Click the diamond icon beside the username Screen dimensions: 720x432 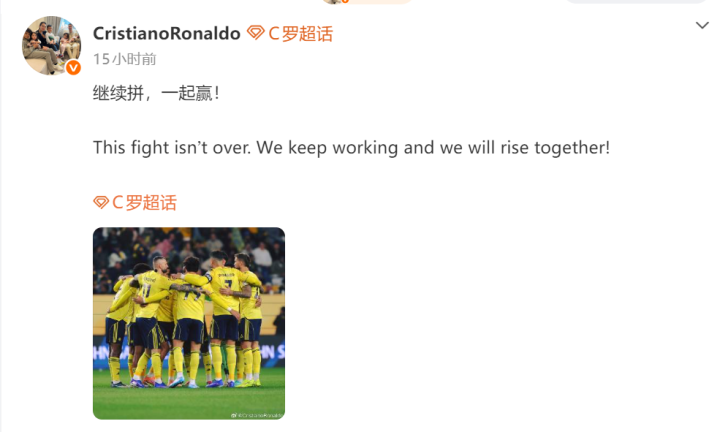pyautogui.click(x=255, y=33)
